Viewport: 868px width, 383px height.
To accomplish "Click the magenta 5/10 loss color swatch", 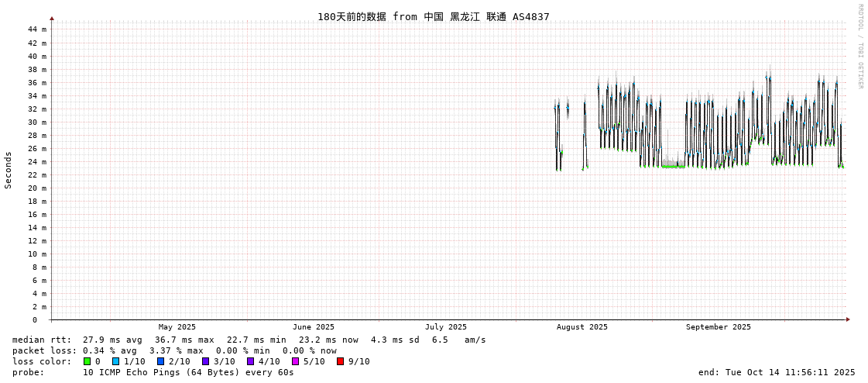I will tap(295, 361).
